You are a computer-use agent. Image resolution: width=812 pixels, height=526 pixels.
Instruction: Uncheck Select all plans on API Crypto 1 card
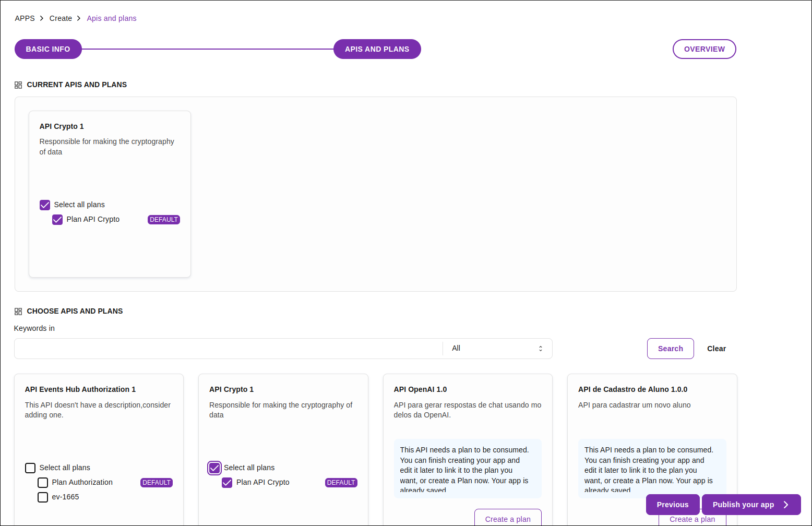[x=214, y=468]
